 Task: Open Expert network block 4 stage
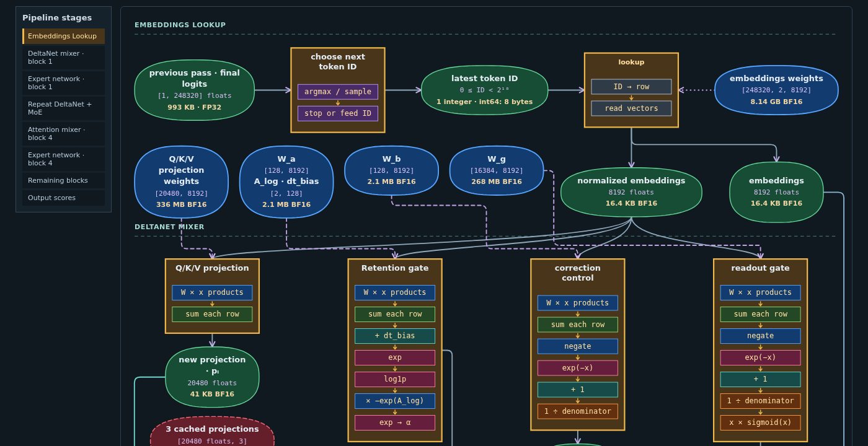click(64, 159)
